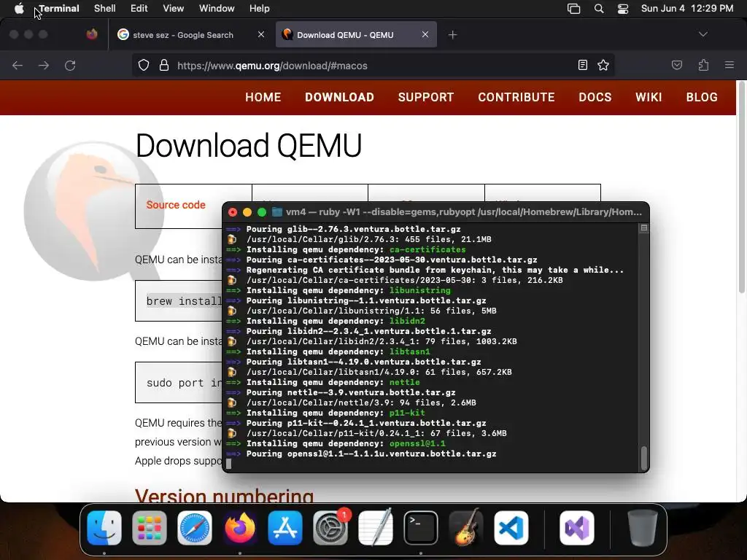
Task: Open a new Firefox tab
Action: tap(452, 35)
